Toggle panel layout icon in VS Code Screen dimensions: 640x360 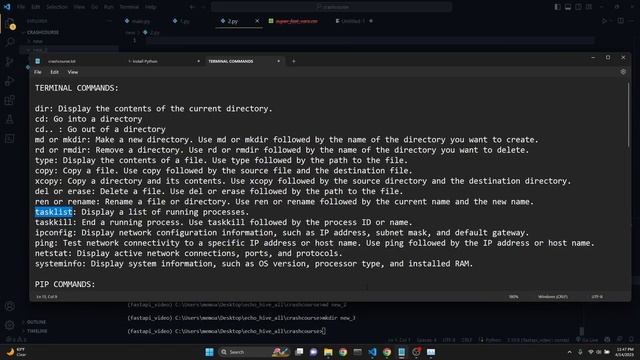tap(568, 7)
